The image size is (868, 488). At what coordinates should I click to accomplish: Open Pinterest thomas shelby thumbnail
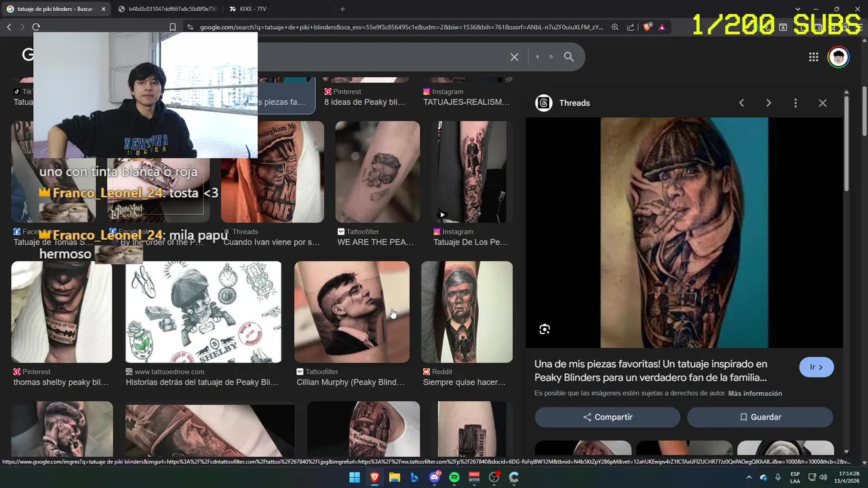coord(62,312)
